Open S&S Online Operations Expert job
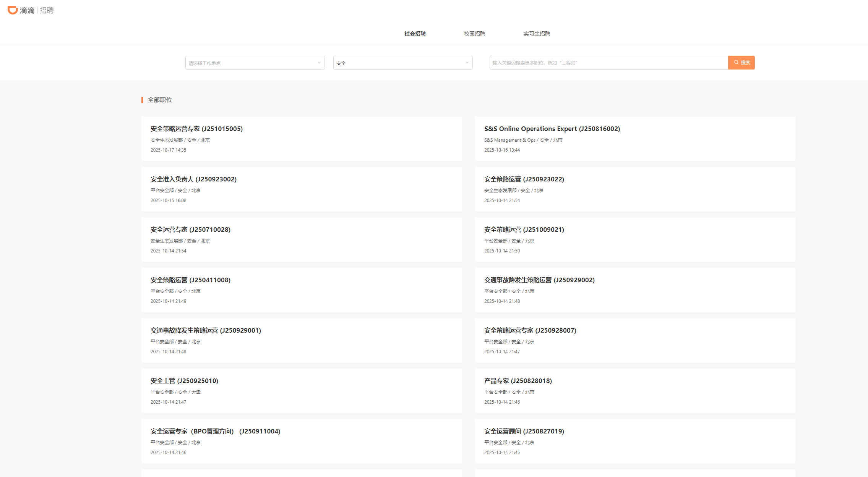This screenshot has height=477, width=868. tap(552, 129)
